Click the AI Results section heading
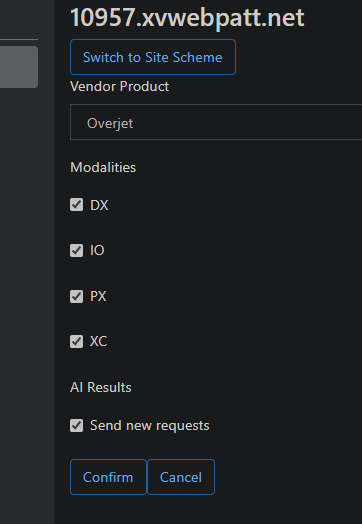Viewport: 362px width, 524px height. click(101, 387)
